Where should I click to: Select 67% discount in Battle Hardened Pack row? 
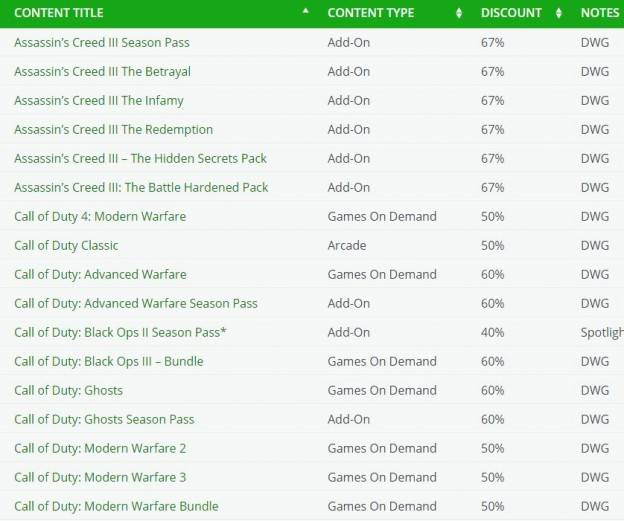pos(492,187)
